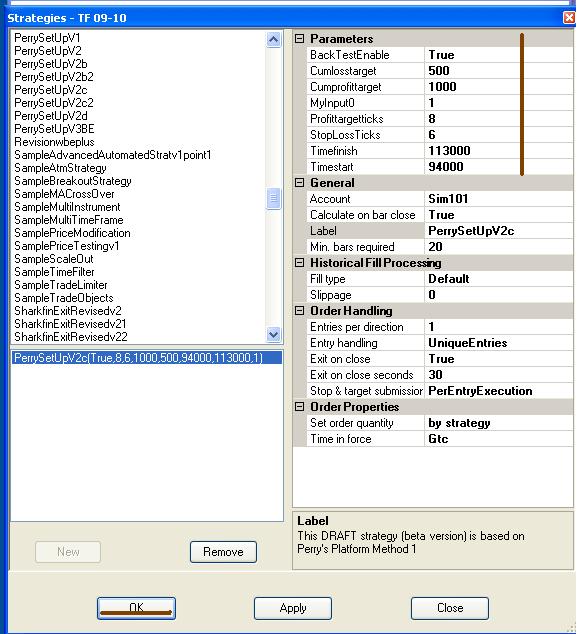The image size is (580, 634).
Task: Click the strategy list scroll-up arrow
Action: click(274, 40)
